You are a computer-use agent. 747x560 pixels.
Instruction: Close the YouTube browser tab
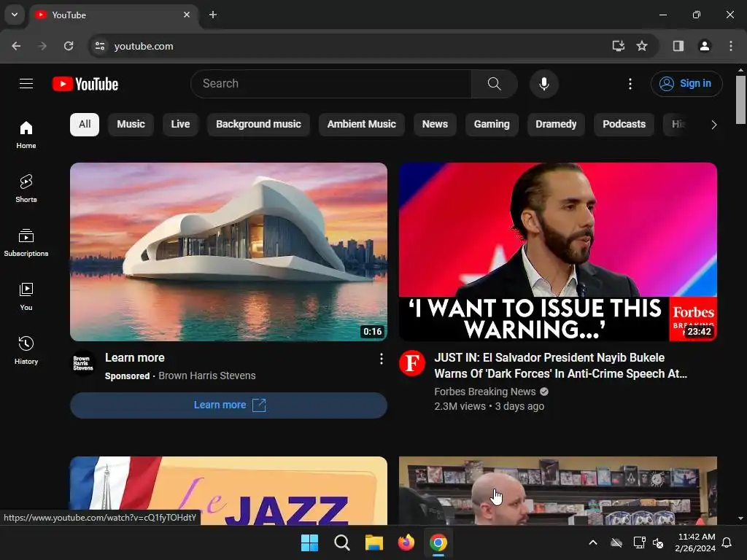(187, 15)
